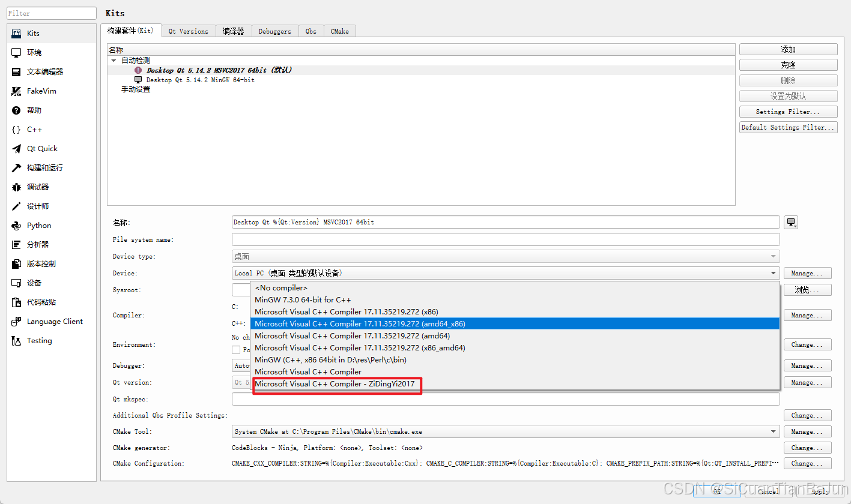This screenshot has height=504, width=851.
Task: Open the Testing settings section
Action: (39, 340)
